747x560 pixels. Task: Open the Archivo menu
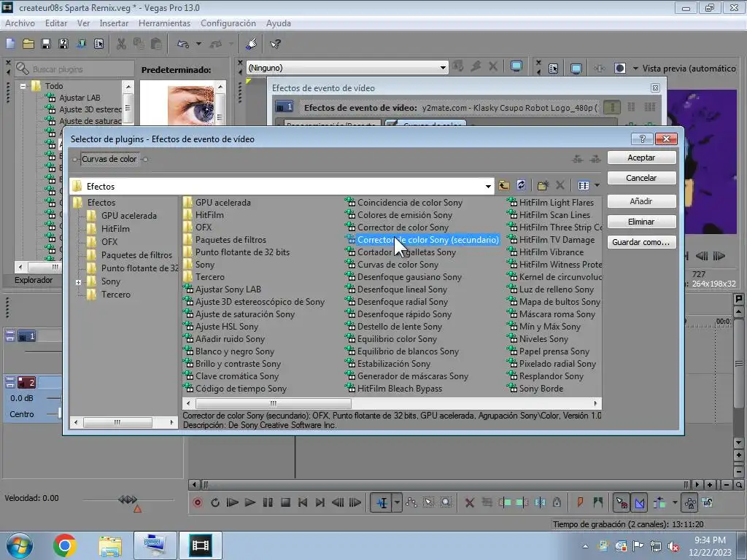click(x=20, y=23)
